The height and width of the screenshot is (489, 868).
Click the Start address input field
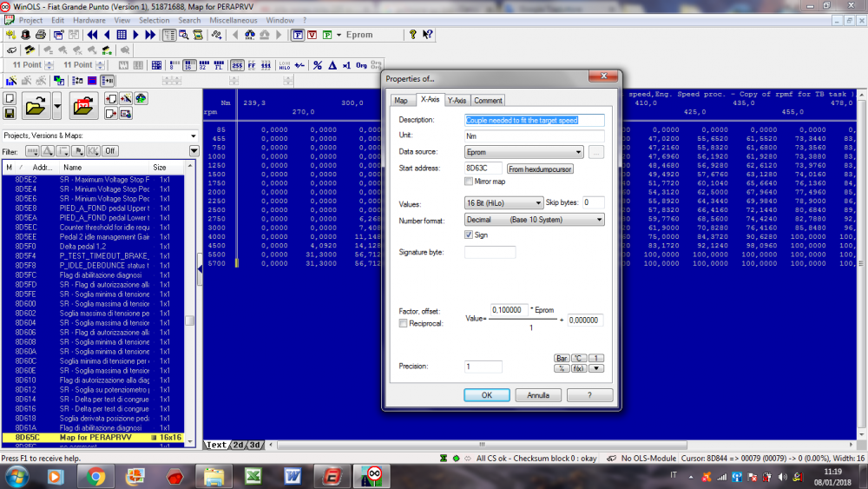coord(483,169)
